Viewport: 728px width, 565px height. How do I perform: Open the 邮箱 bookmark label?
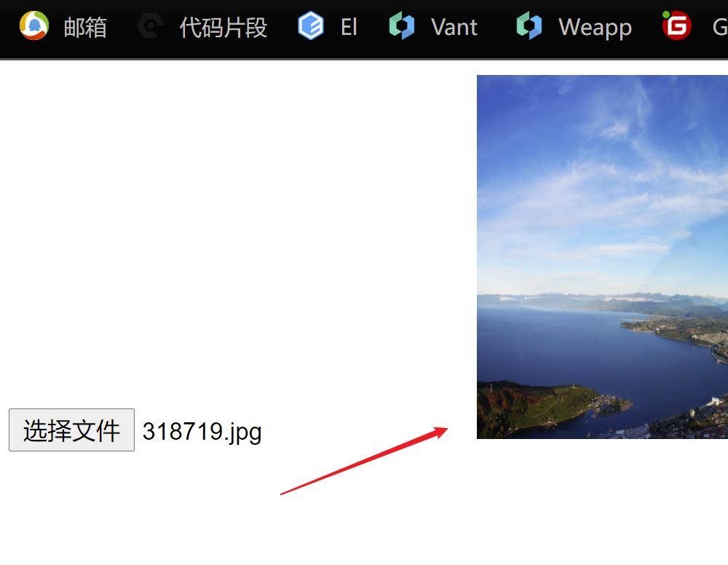(85, 28)
